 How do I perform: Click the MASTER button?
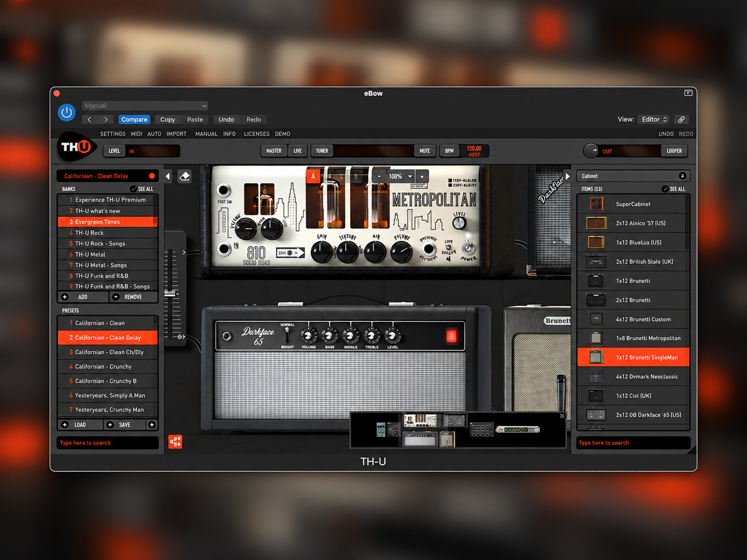point(274,151)
